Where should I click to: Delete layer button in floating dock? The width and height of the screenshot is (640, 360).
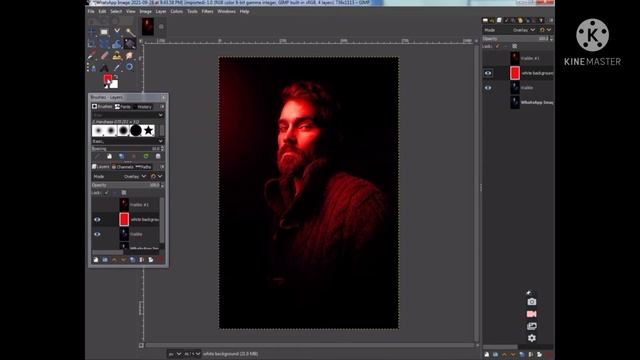coord(160,260)
